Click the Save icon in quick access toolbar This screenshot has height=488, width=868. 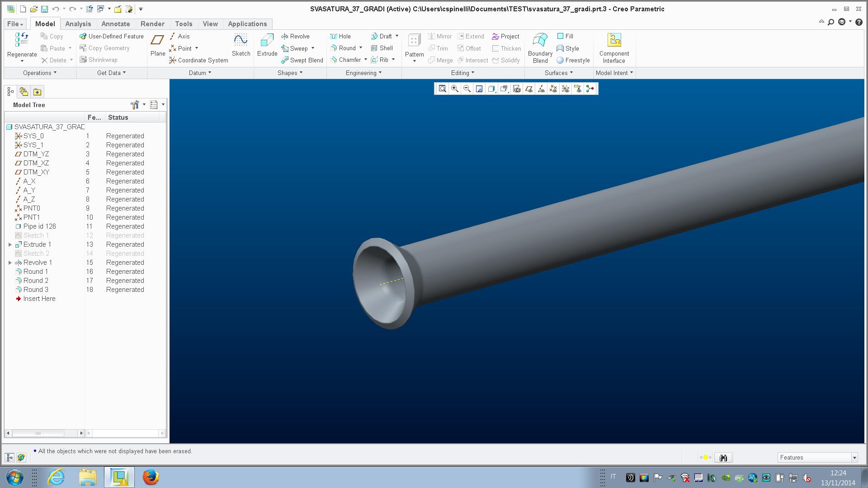pyautogui.click(x=44, y=9)
